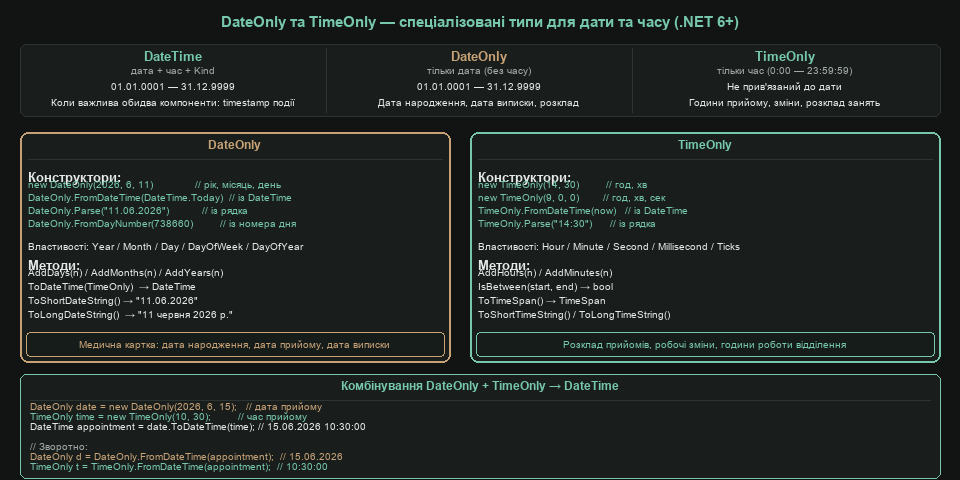Click the line "Не прив'язаний до дати"

[x=784, y=87]
